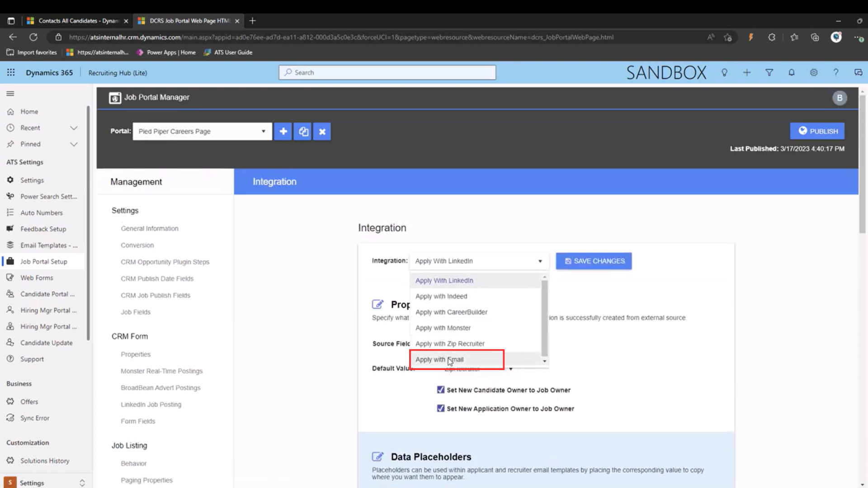The image size is (868, 488).
Task: Toggle Set New Application Owner to Job Owner
Action: [441, 408]
